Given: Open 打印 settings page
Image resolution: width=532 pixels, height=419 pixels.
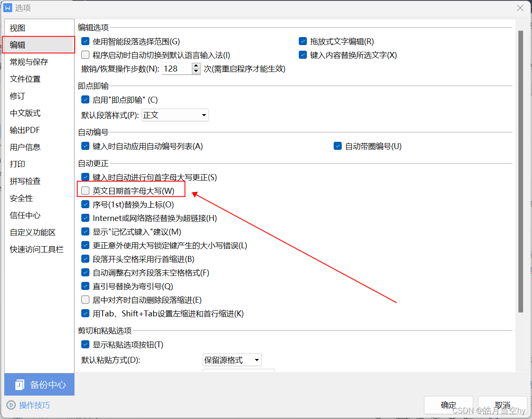Looking at the screenshot, I should pyautogui.click(x=39, y=164).
